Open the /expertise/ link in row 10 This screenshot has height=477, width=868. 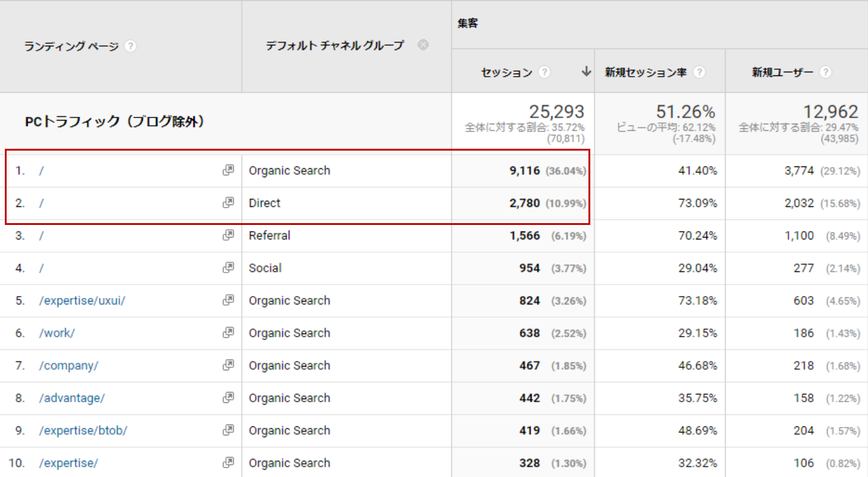[x=68, y=464]
